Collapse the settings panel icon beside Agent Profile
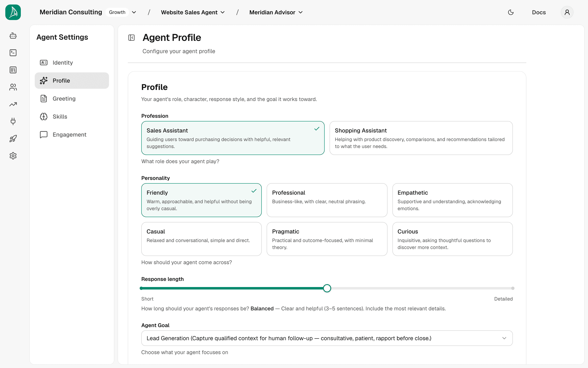 point(131,38)
